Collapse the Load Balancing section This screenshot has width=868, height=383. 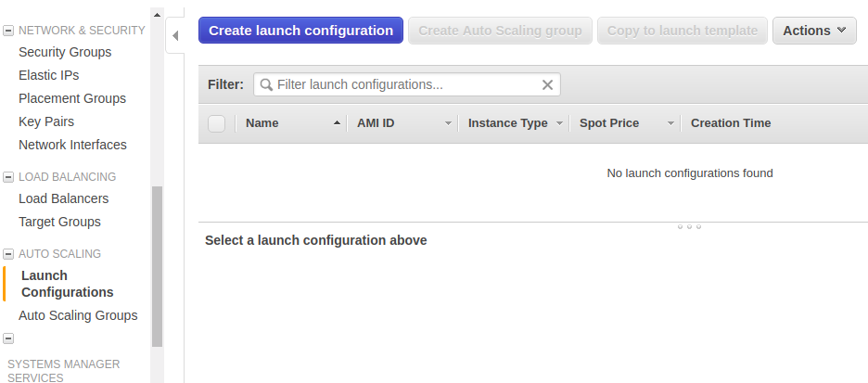pos(8,177)
